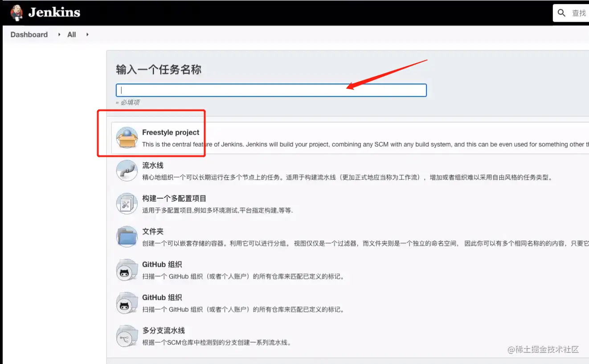The image size is (589, 364).
Task: Select the 多分支流水线 branch icon
Action: [127, 335]
